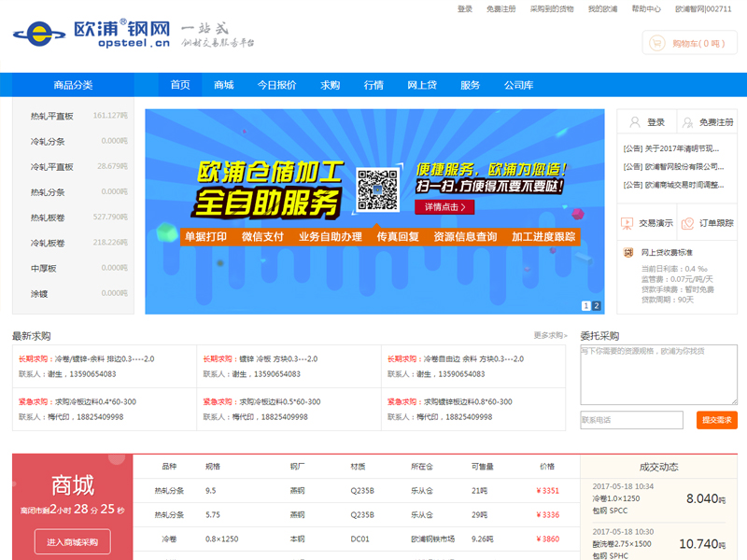Open the 订单跟踪 order tracking icon
Screen dimensions: 747x560
pos(687,223)
